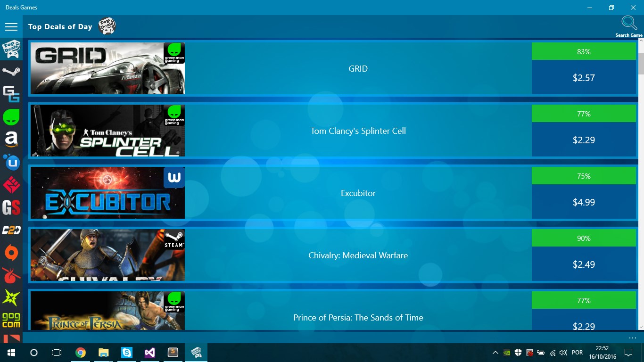This screenshot has width=644, height=362.
Task: Open the Steam store in sidebar
Action: click(x=11, y=72)
